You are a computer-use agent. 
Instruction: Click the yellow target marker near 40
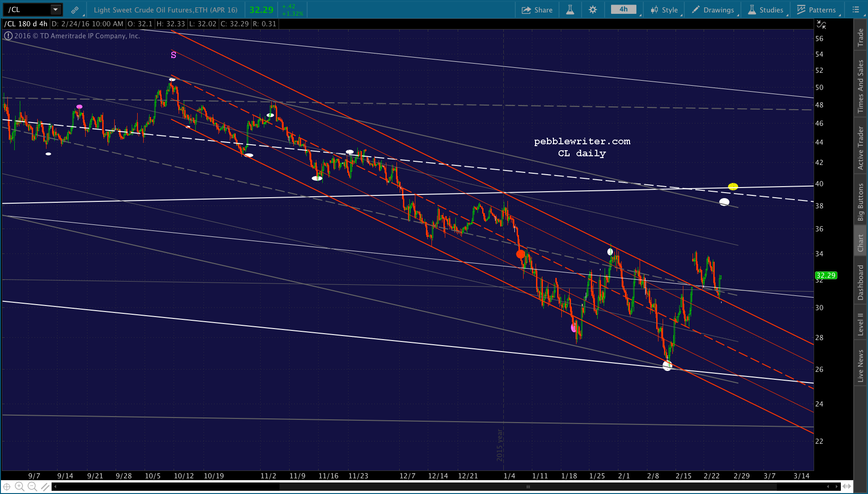pos(733,187)
